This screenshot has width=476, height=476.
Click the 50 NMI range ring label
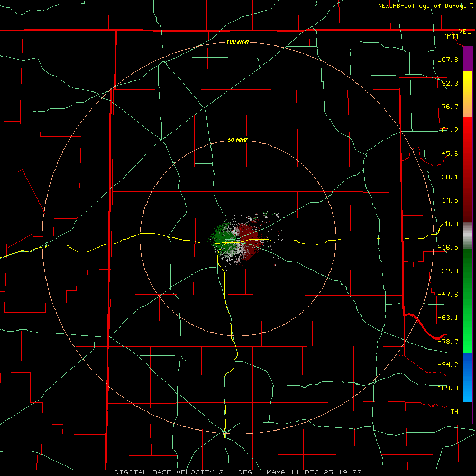click(x=237, y=140)
